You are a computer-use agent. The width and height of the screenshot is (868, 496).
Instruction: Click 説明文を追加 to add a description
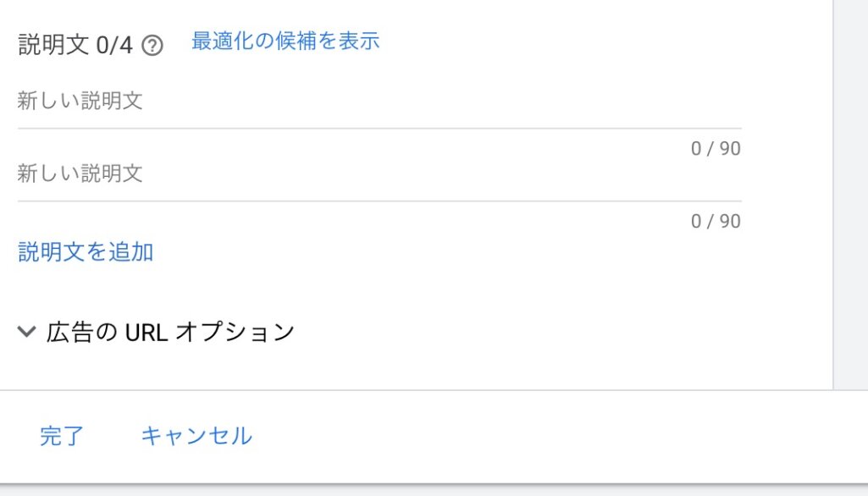tap(86, 251)
